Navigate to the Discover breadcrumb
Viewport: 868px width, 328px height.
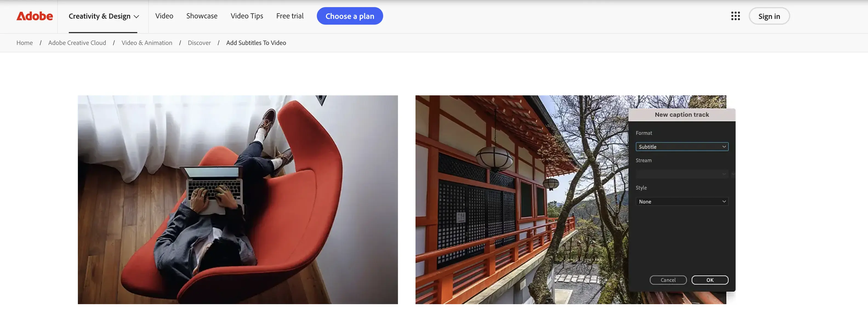[199, 43]
